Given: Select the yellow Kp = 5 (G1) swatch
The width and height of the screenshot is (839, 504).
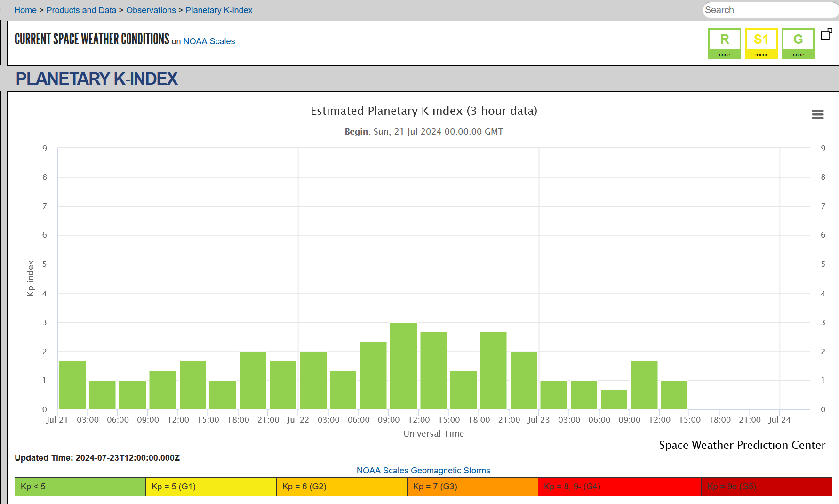Looking at the screenshot, I should (x=211, y=487).
